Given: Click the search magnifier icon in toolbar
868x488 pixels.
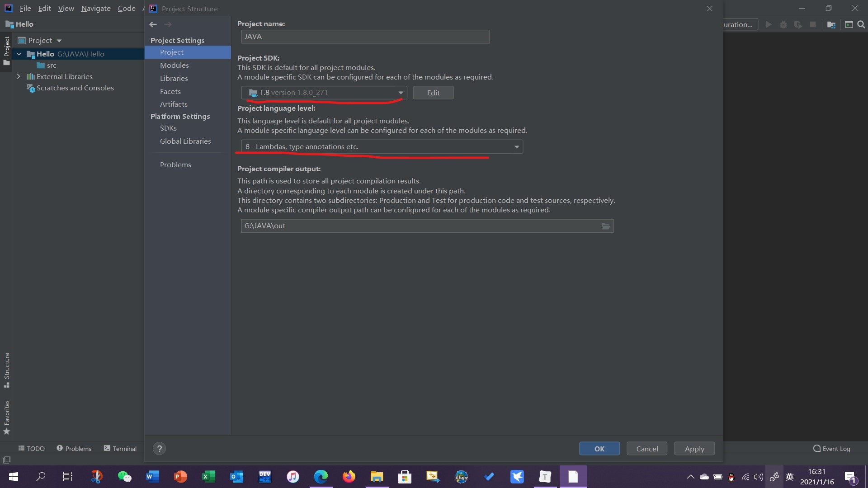Looking at the screenshot, I should click(x=861, y=24).
